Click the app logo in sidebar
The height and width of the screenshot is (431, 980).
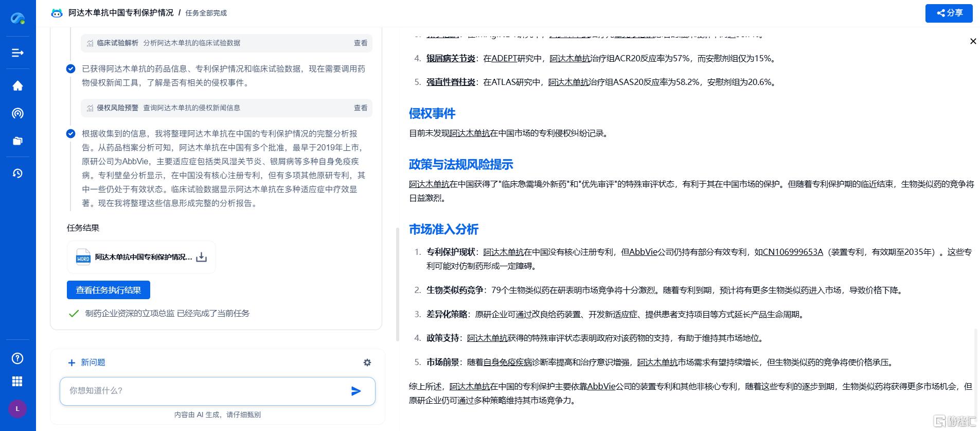pos(17,18)
